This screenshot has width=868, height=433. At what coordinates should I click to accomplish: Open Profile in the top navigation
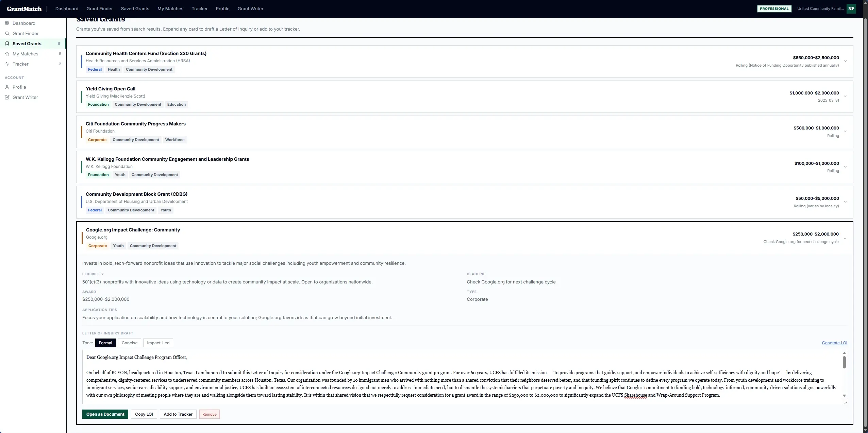(x=222, y=9)
